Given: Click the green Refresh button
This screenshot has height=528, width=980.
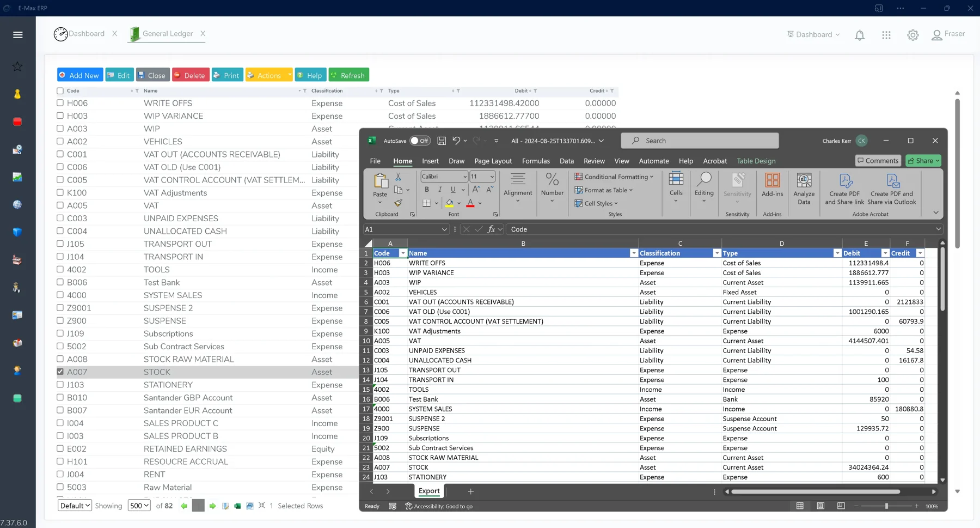Looking at the screenshot, I should point(348,75).
